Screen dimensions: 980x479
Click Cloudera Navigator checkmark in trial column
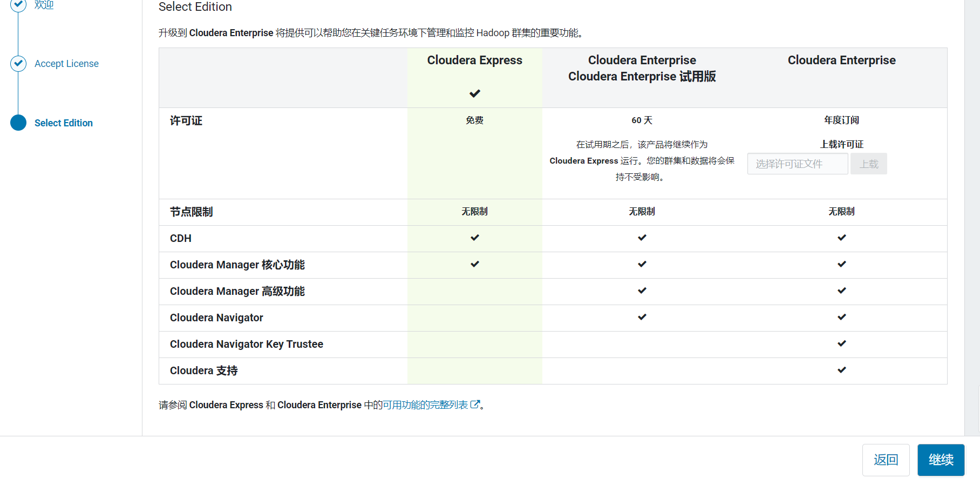pyautogui.click(x=642, y=317)
